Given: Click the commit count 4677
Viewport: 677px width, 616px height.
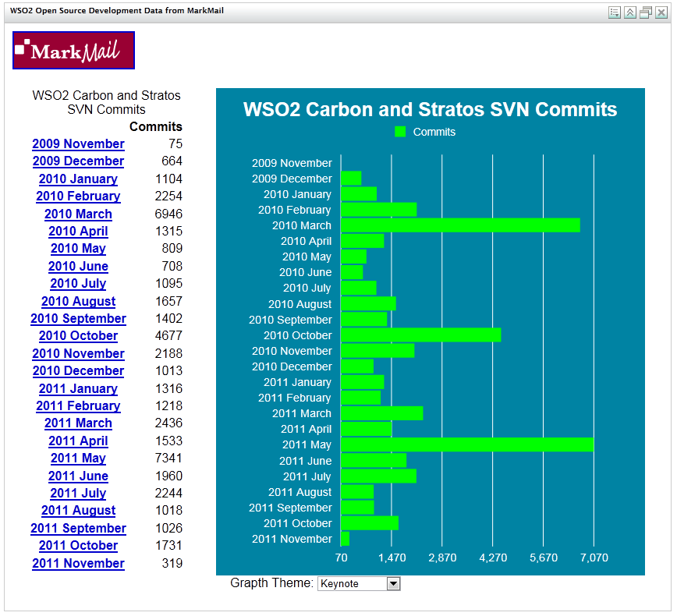Looking at the screenshot, I should 168,335.
